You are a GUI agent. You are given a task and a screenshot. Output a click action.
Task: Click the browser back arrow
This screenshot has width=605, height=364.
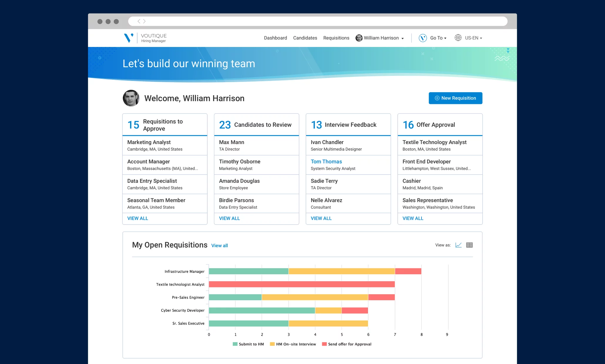click(x=139, y=21)
